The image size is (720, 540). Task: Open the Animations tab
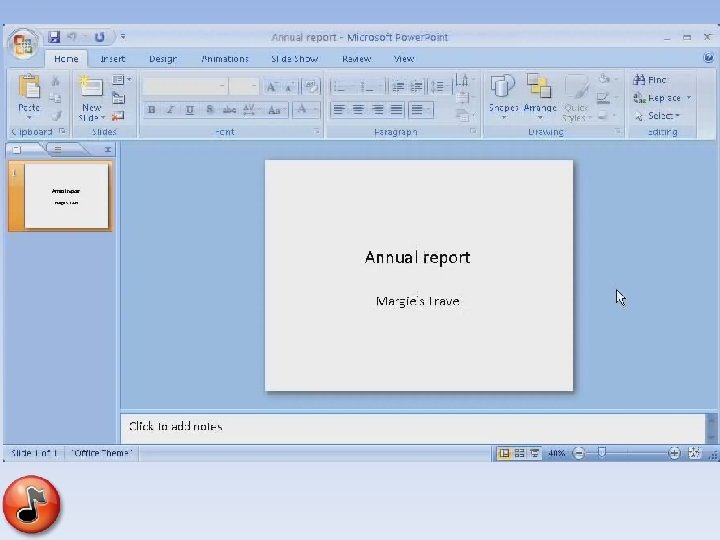[225, 59]
